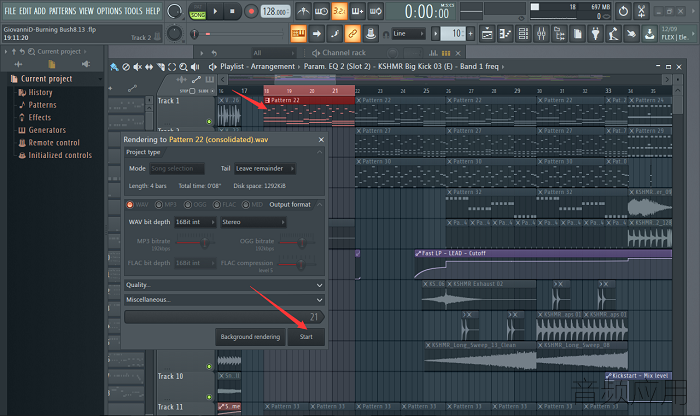
Task: Open the Mode Song selection dropdown
Action: click(177, 168)
